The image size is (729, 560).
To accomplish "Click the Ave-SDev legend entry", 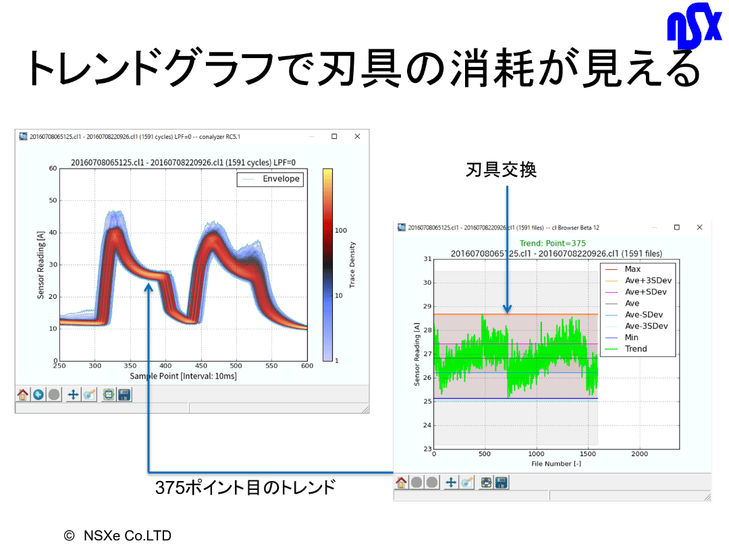I will [634, 314].
